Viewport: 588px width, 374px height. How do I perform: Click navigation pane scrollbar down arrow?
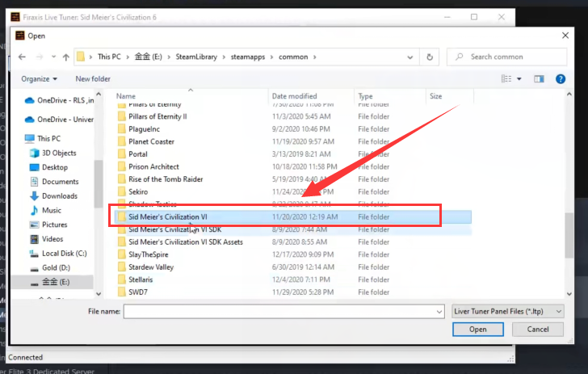(99, 294)
